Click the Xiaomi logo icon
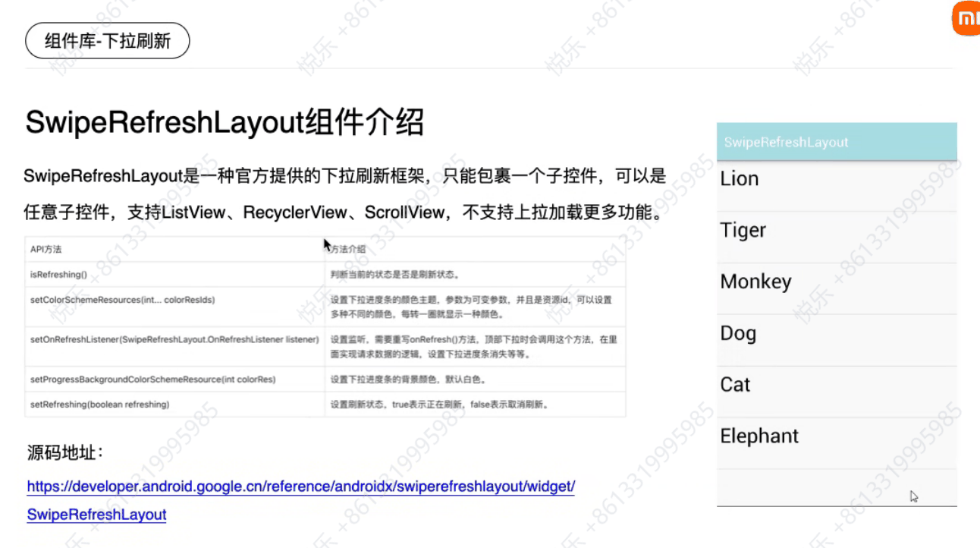This screenshot has height=548, width=980. (966, 18)
